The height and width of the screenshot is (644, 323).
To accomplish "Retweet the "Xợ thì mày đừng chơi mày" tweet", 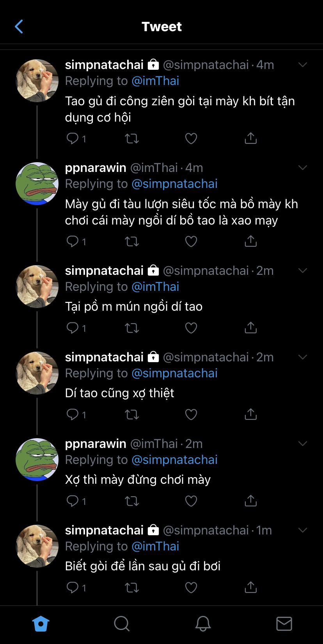I will 132,501.
